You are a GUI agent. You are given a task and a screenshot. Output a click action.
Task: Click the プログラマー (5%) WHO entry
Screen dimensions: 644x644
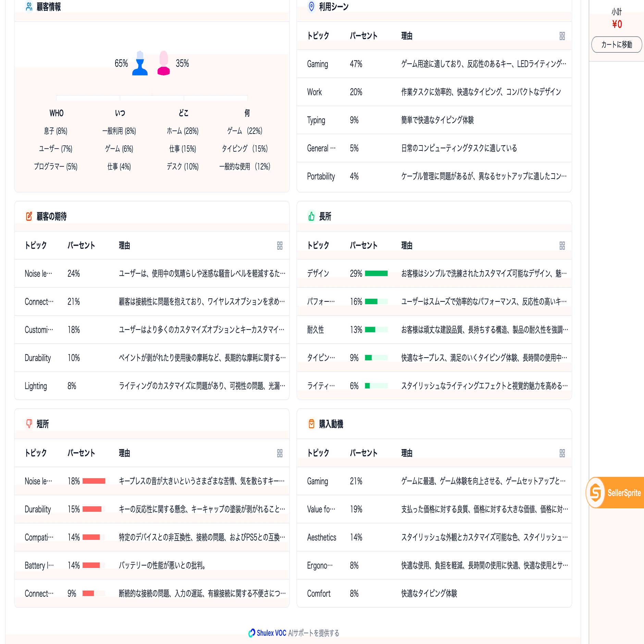55,166
